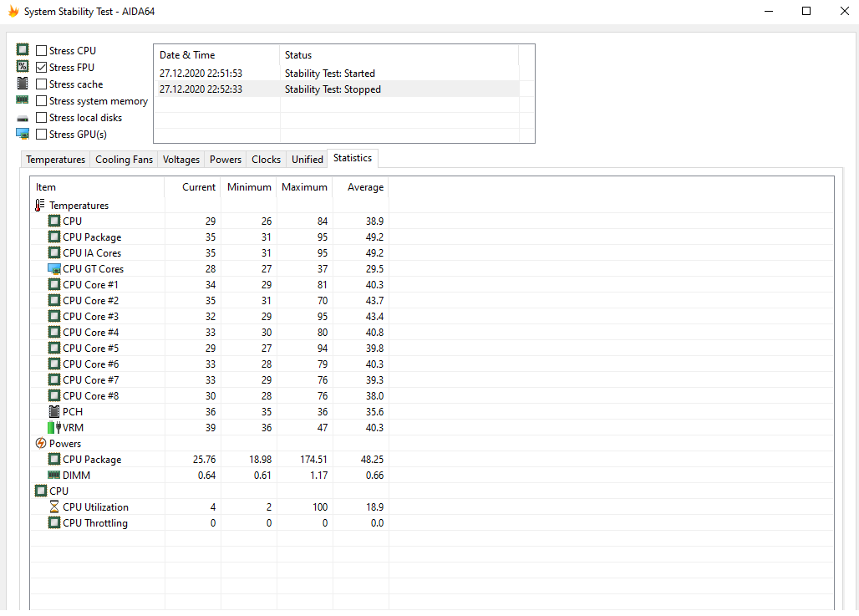Screen dimensions: 859x616
Task: Click the Minimum column header
Action: pyautogui.click(x=249, y=187)
